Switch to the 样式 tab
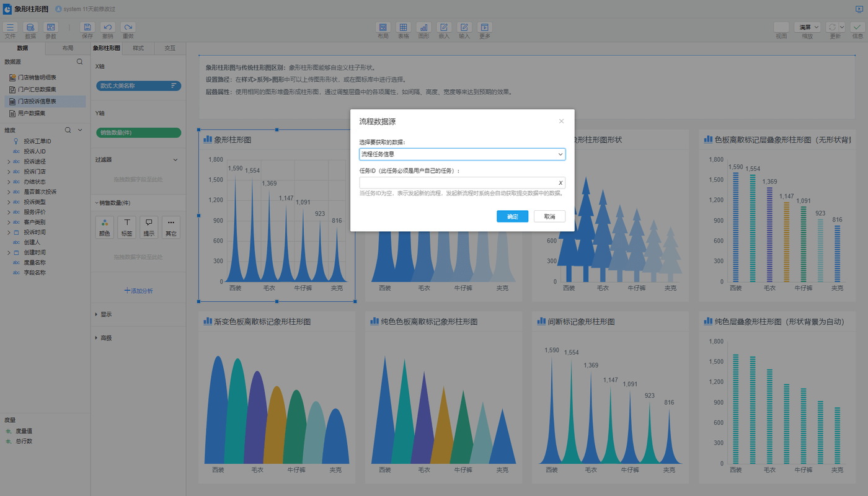Viewport: 868px width, 496px height. click(x=138, y=48)
